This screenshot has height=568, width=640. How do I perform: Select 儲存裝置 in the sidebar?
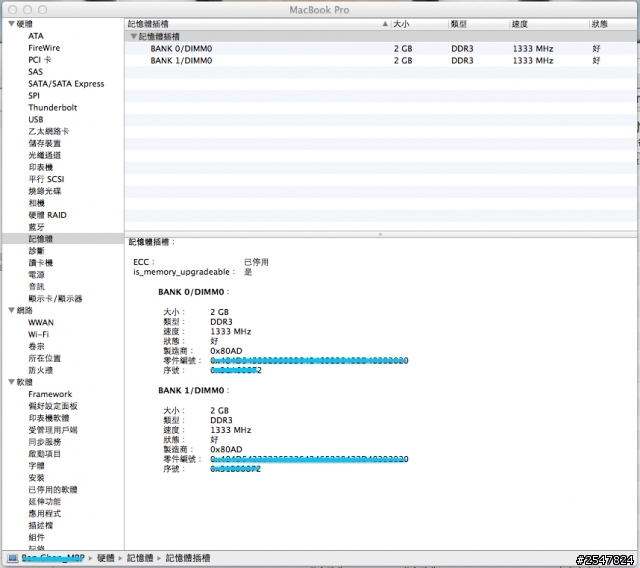[44, 143]
